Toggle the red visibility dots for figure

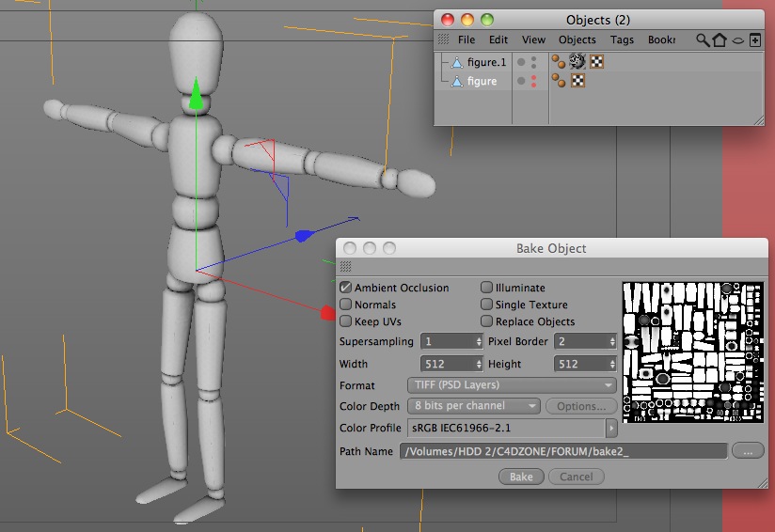pos(534,81)
